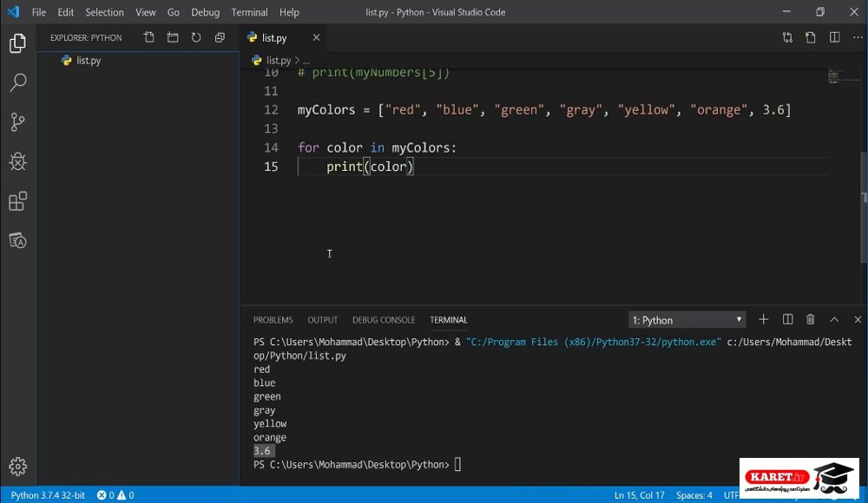Screen dimensions: 868x503
Task: Open the View menu
Action: tap(146, 12)
